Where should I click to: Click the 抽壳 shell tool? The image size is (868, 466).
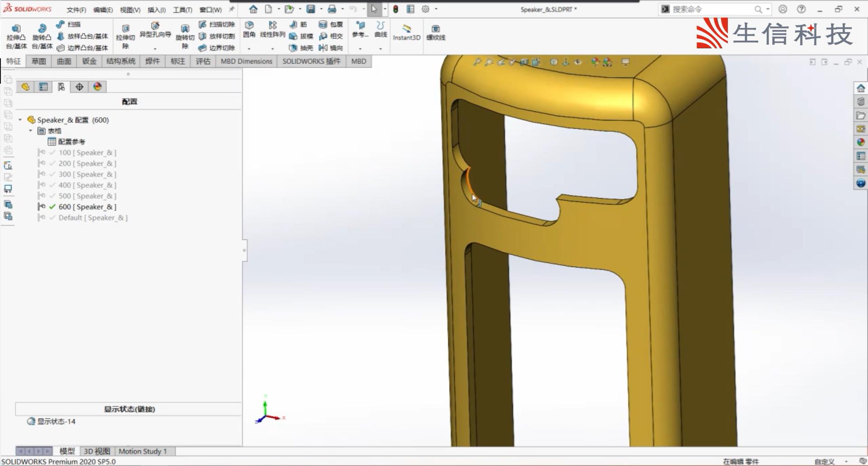[301, 48]
